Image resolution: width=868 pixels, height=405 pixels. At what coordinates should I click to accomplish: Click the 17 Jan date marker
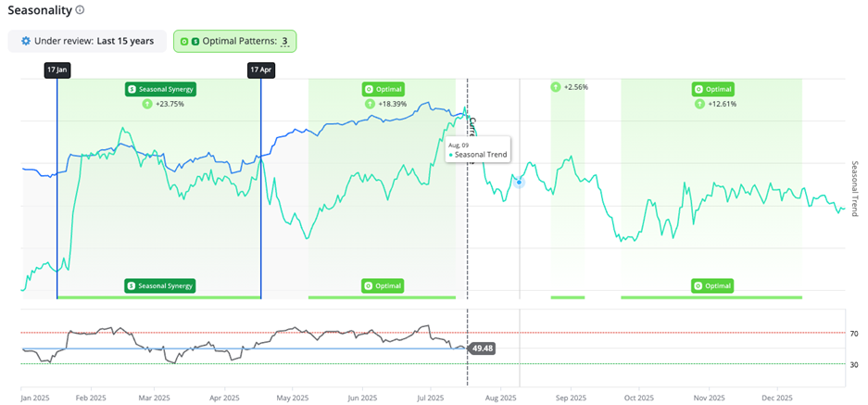pos(57,70)
